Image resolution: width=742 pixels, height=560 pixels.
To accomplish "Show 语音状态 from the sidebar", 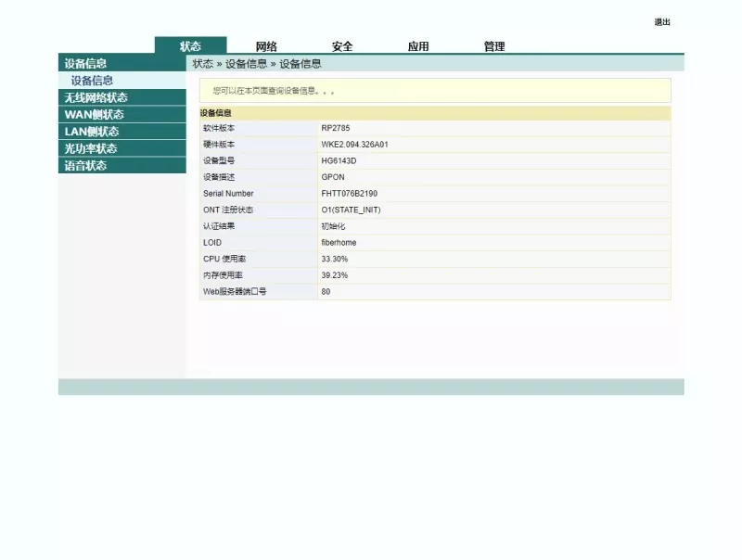I will pyautogui.click(x=85, y=166).
